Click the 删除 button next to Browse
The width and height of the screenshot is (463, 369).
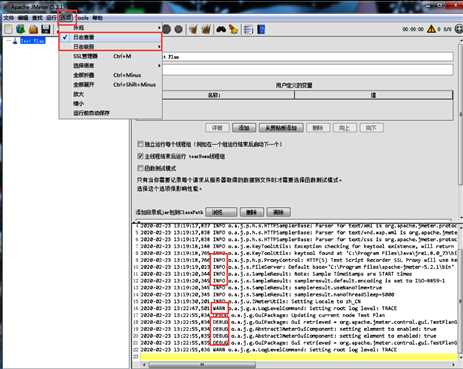(x=252, y=212)
